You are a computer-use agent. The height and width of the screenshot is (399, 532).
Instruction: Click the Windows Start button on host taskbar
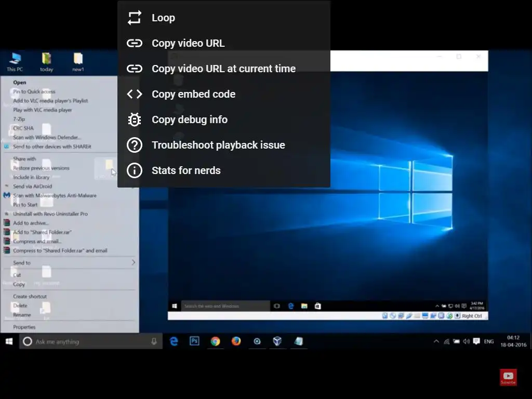click(x=9, y=341)
